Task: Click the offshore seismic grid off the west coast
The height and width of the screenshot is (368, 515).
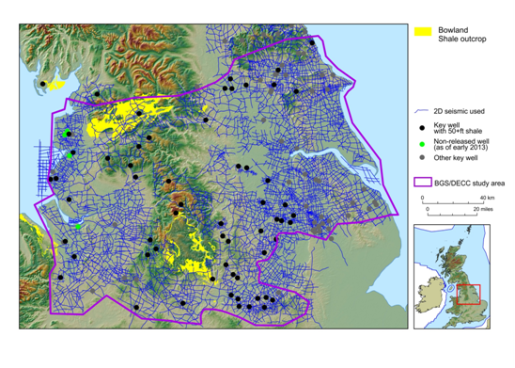Action: 43,168
